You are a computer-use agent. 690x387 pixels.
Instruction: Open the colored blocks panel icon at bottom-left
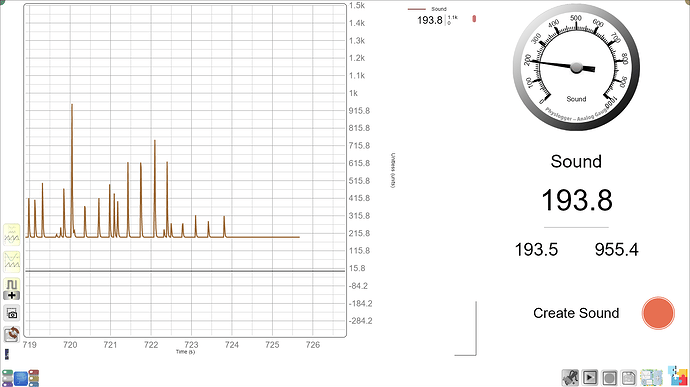pos(20,378)
